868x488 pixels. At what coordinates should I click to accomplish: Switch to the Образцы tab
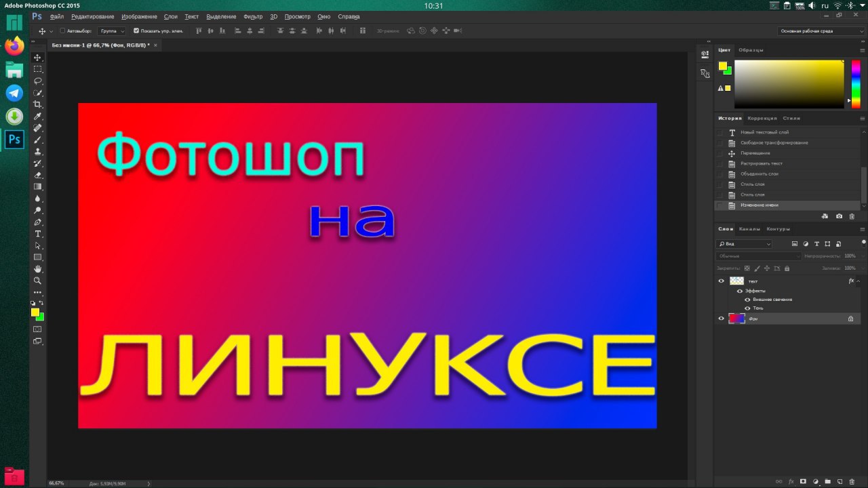(751, 50)
